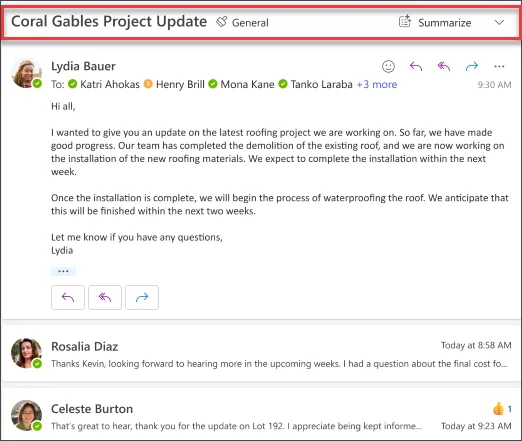Click the Coral Gables Project Update subject
Viewport: 522px width, 441px height.
click(109, 21)
